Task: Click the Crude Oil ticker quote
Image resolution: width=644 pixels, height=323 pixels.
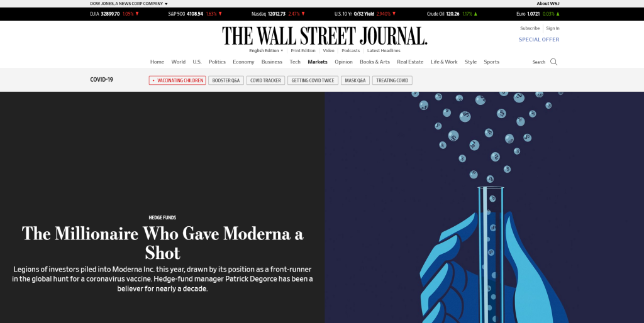Action: click(452, 14)
